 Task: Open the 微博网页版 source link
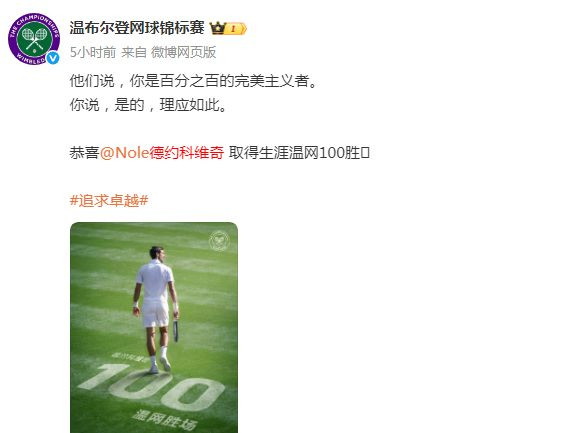pos(183,52)
